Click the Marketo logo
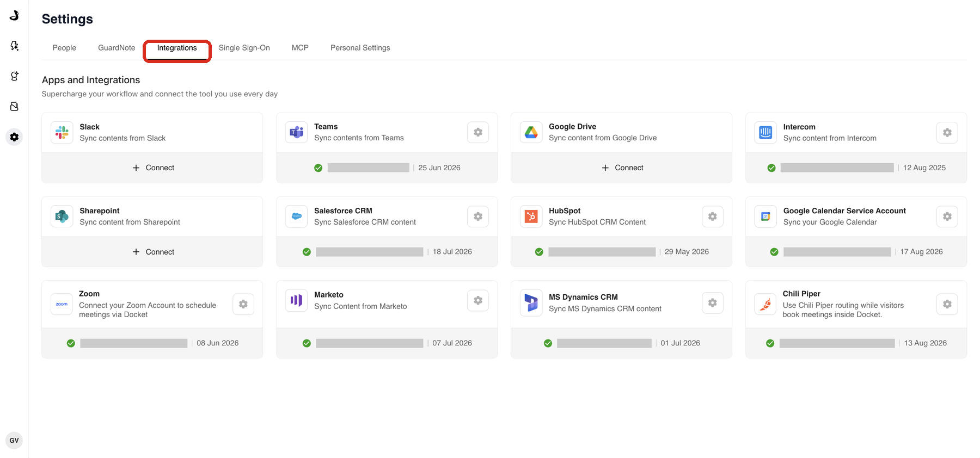This screenshot has height=458, width=980. pyautogui.click(x=297, y=300)
